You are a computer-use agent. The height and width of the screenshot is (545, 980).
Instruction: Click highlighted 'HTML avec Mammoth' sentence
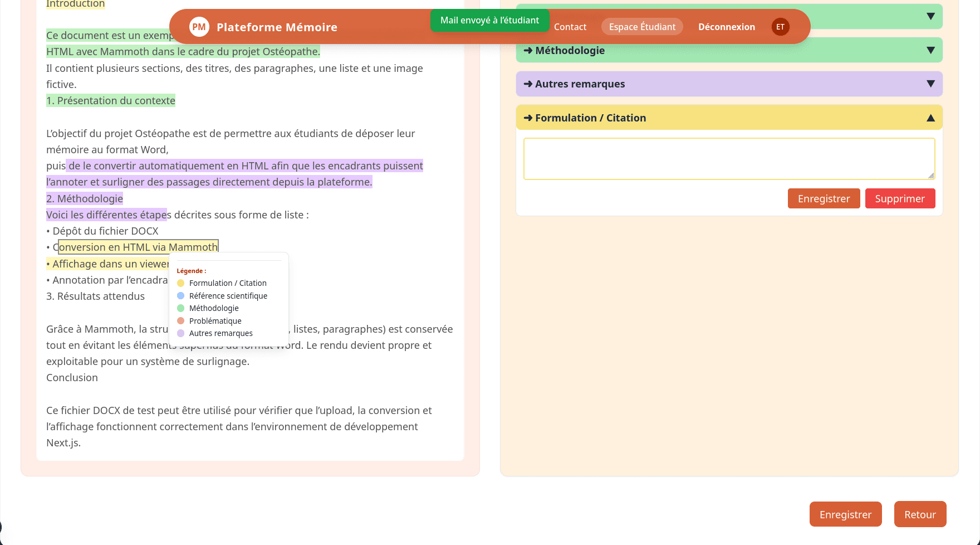pyautogui.click(x=183, y=51)
